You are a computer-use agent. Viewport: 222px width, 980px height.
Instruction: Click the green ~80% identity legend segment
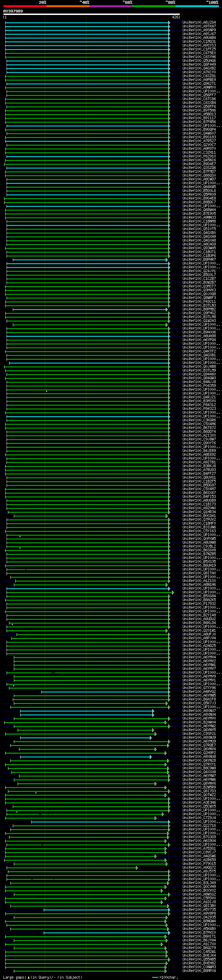(154, 6)
